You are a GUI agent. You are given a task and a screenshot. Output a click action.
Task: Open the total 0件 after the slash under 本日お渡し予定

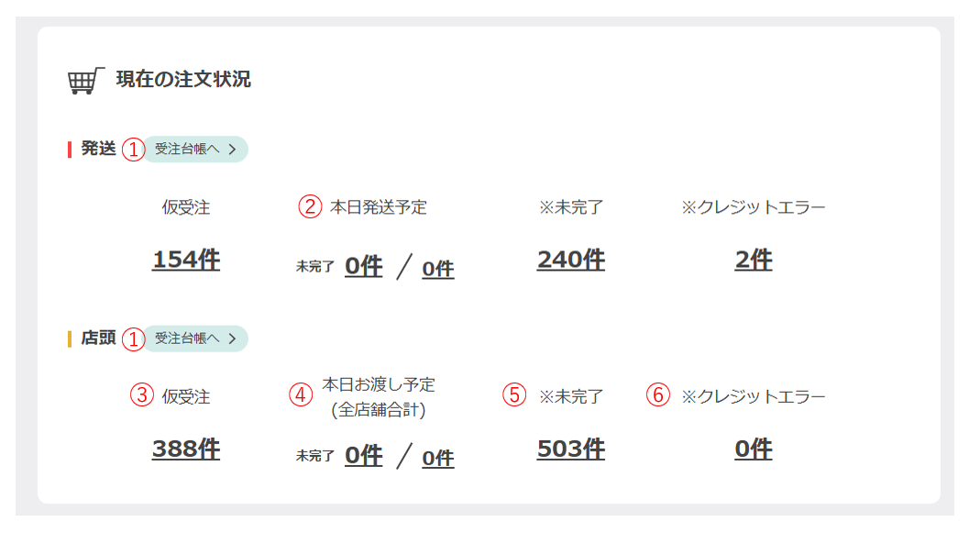pos(437,458)
